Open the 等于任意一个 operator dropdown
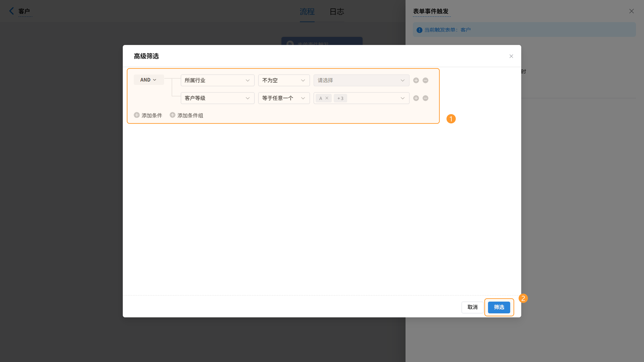The height and width of the screenshot is (362, 644). pyautogui.click(x=284, y=98)
